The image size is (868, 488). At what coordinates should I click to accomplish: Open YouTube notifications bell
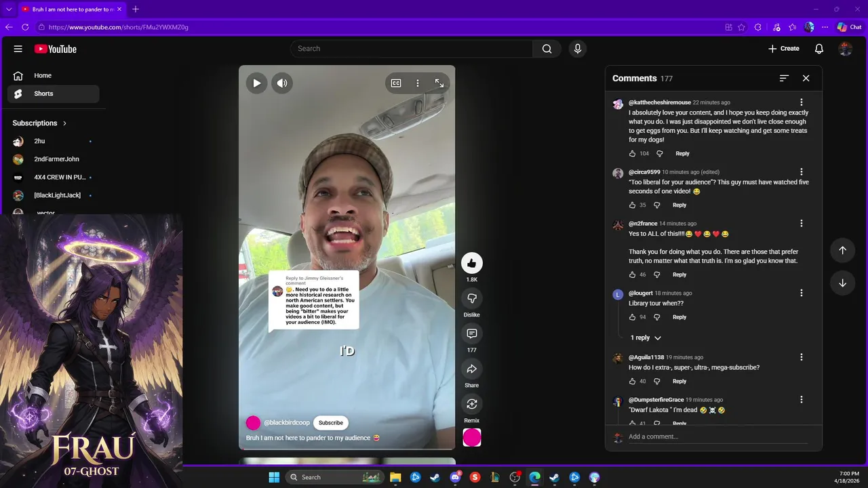click(x=819, y=49)
